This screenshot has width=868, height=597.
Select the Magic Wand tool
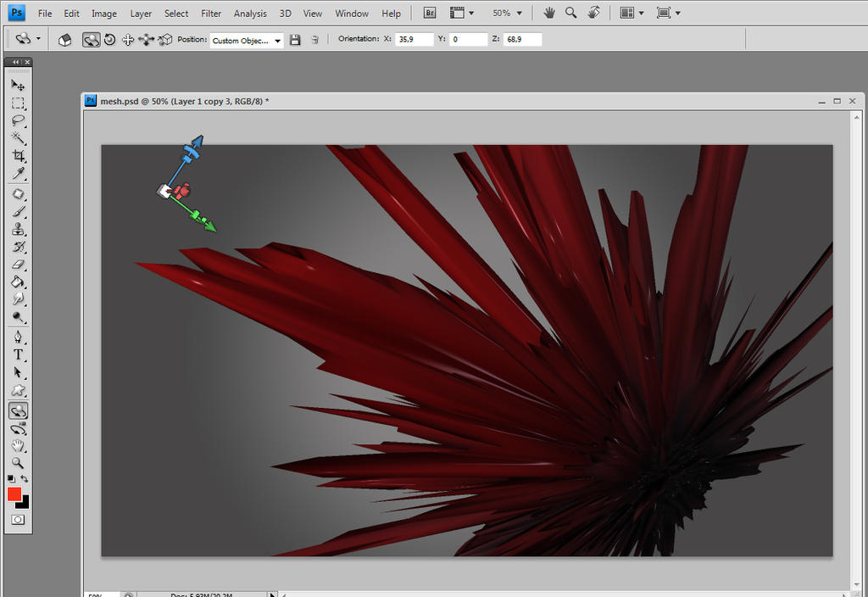pyautogui.click(x=18, y=138)
